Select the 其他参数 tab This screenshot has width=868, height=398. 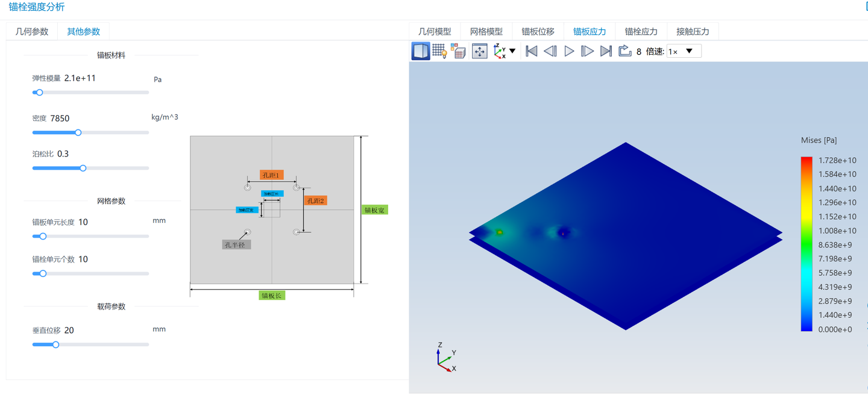(x=83, y=31)
